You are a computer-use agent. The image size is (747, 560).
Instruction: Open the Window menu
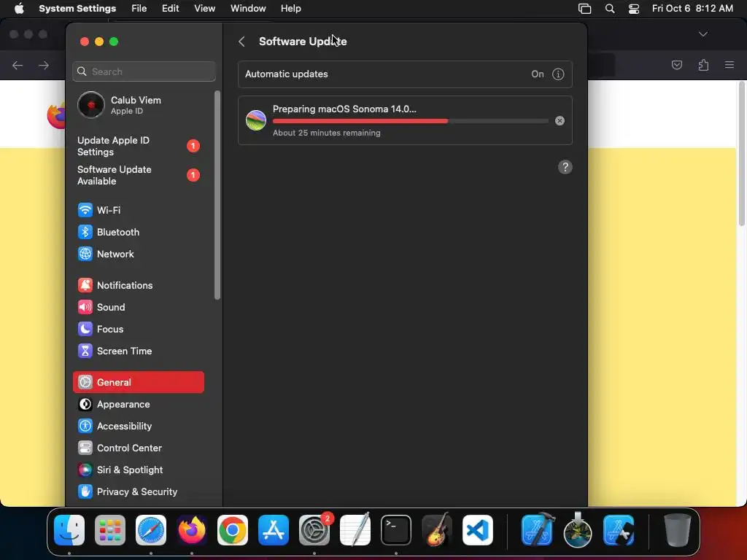click(248, 9)
